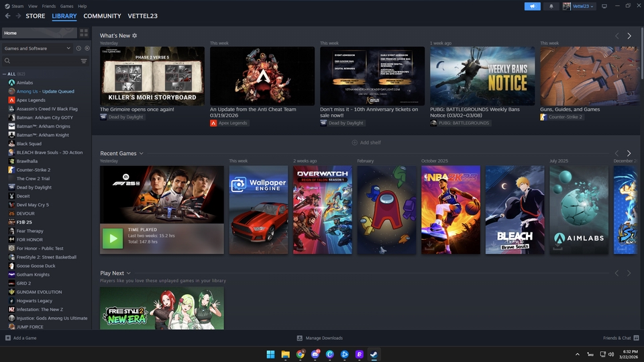The width and height of the screenshot is (644, 362).
Task: Toggle sort by recent activity clock
Action: click(x=78, y=48)
